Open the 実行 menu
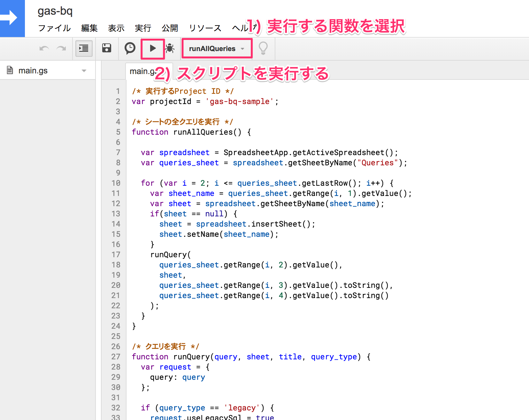The width and height of the screenshot is (529, 420). [143, 28]
